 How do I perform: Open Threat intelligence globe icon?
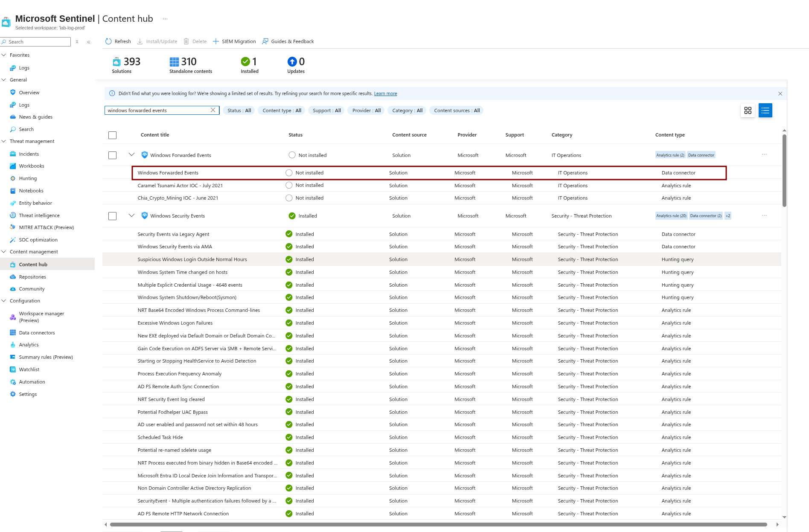point(13,215)
